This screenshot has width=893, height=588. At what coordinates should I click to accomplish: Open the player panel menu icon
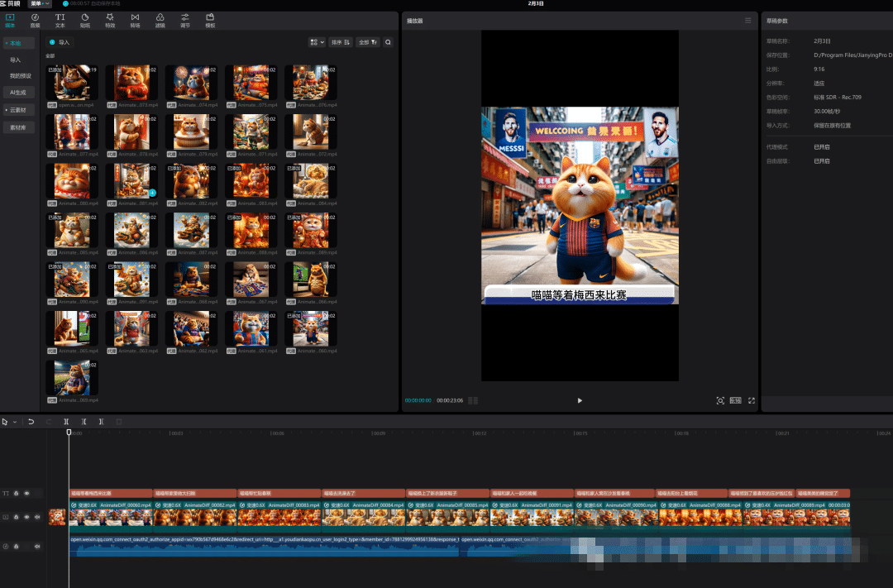click(747, 21)
